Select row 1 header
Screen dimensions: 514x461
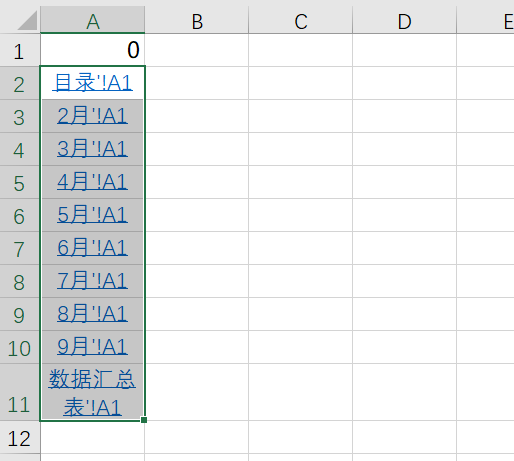click(20, 50)
